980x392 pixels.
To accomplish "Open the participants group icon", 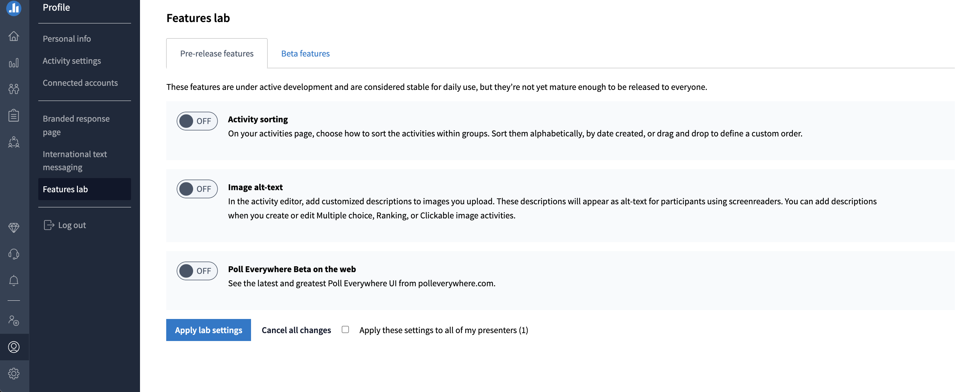I will coord(14,89).
